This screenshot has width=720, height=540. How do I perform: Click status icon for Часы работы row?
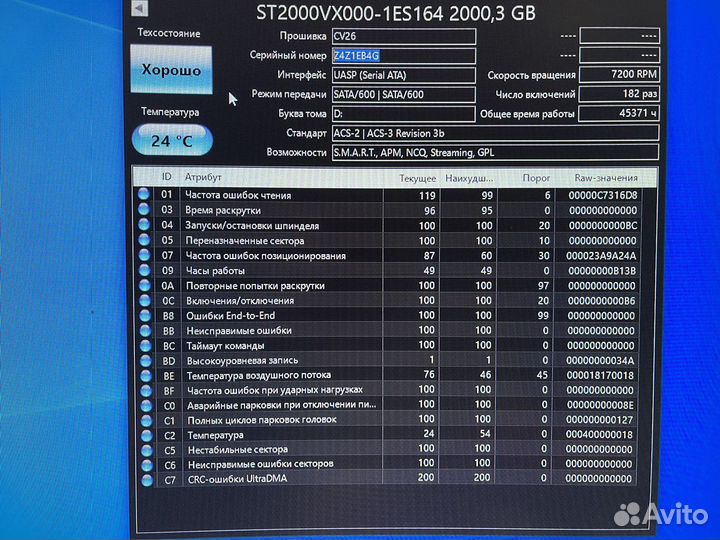tap(145, 270)
